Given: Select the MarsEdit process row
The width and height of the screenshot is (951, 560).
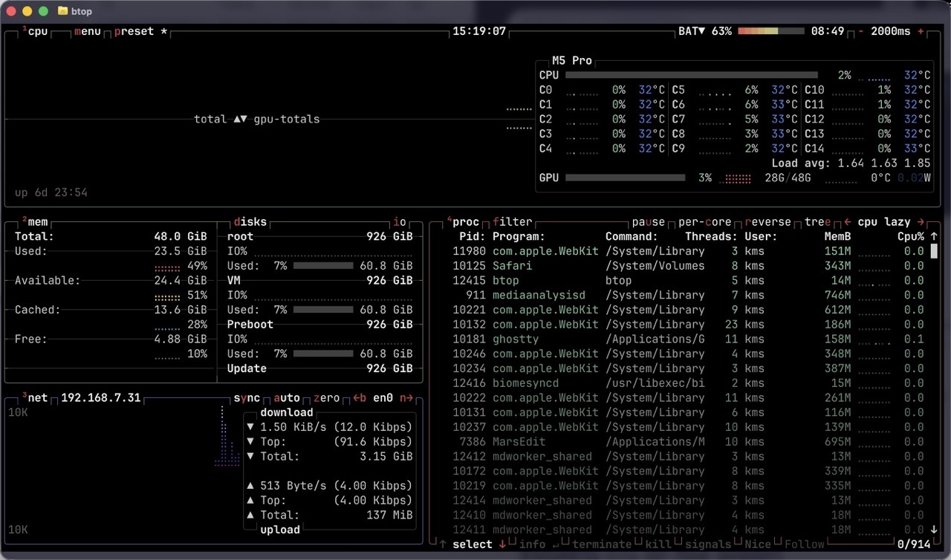Looking at the screenshot, I should pos(689,442).
